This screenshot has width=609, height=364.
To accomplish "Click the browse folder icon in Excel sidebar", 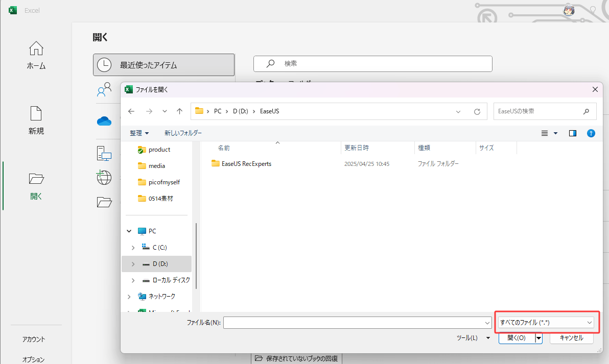I will (x=104, y=202).
